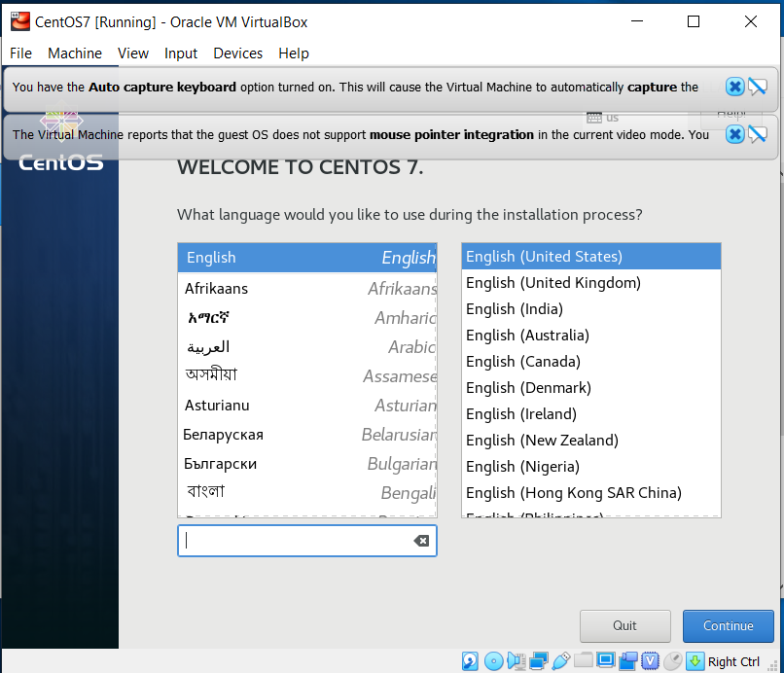The height and width of the screenshot is (673, 784).
Task: Maximize the VirtualBox window
Action: pos(694,21)
